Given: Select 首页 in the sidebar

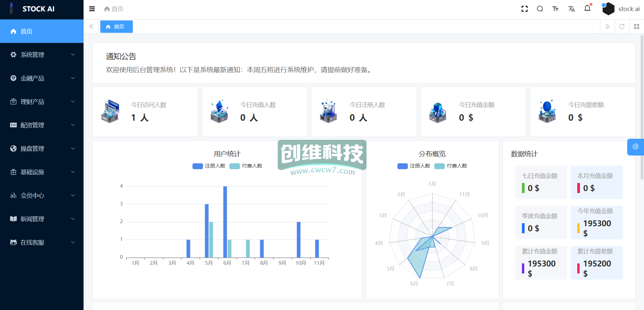Looking at the screenshot, I should click(x=42, y=31).
